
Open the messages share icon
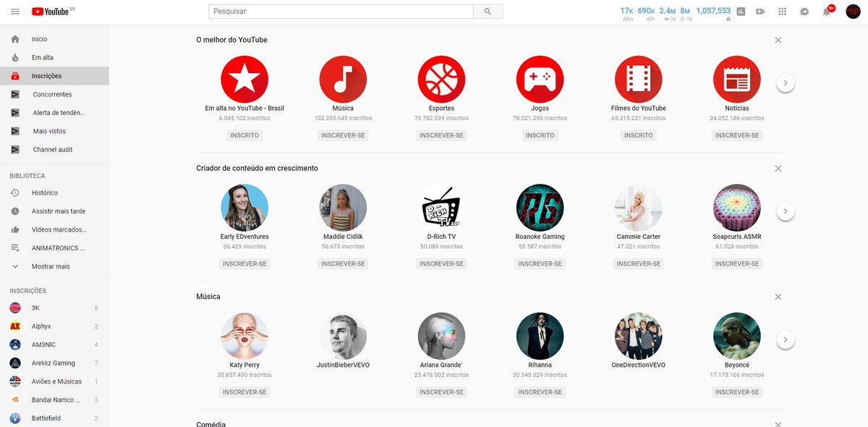click(804, 12)
